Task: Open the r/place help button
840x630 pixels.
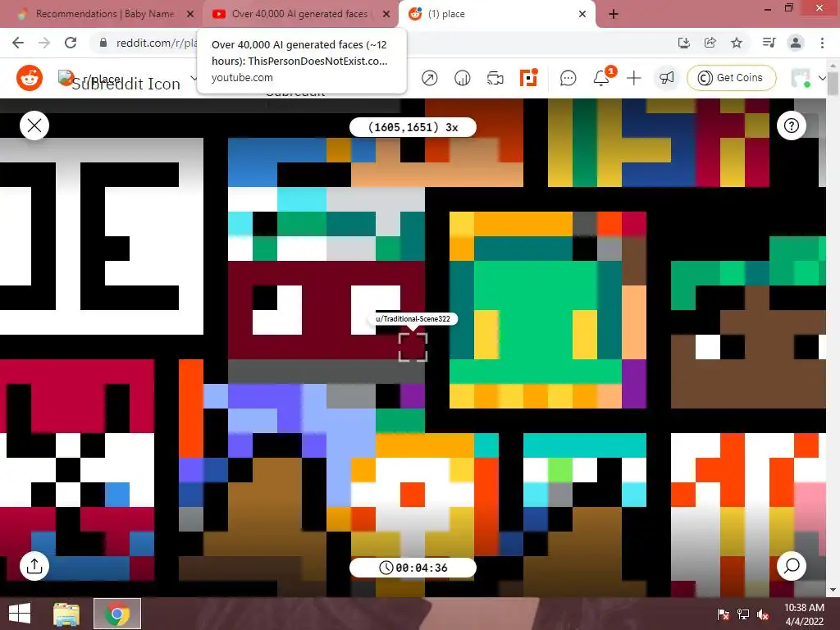Action: point(792,126)
